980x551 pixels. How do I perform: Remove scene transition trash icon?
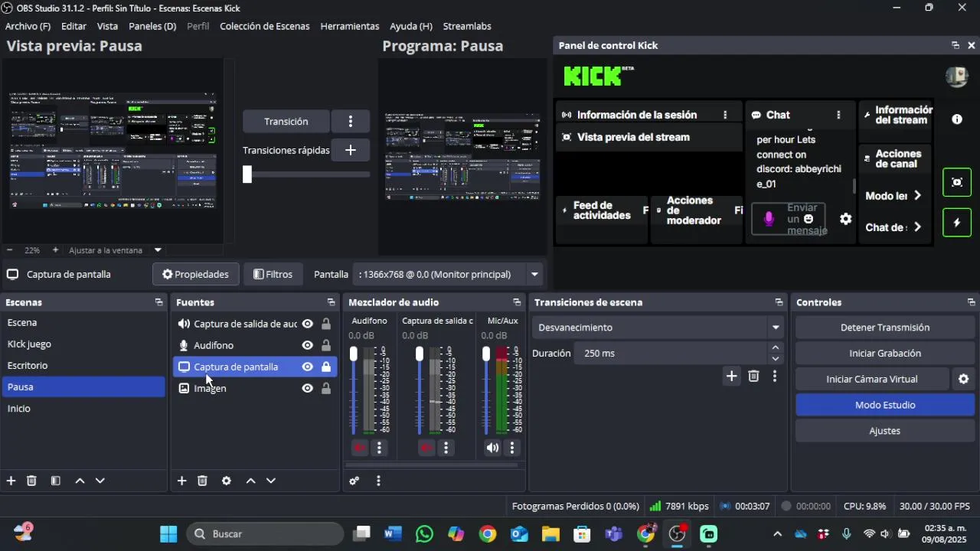[x=753, y=376]
